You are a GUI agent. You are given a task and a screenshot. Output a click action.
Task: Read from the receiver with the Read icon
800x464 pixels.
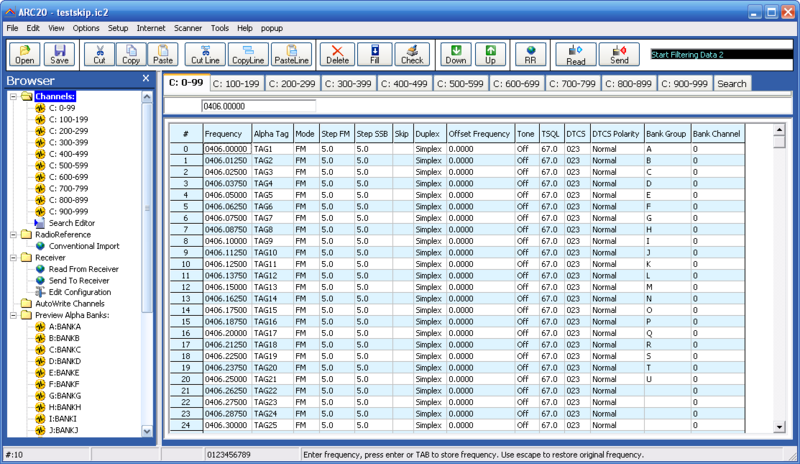tap(576, 54)
